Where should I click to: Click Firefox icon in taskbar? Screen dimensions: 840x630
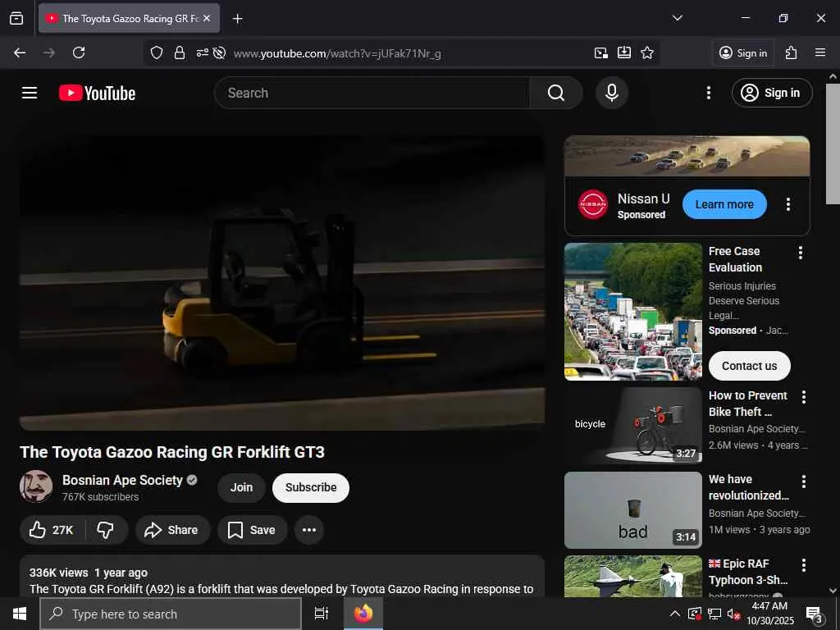point(363,614)
